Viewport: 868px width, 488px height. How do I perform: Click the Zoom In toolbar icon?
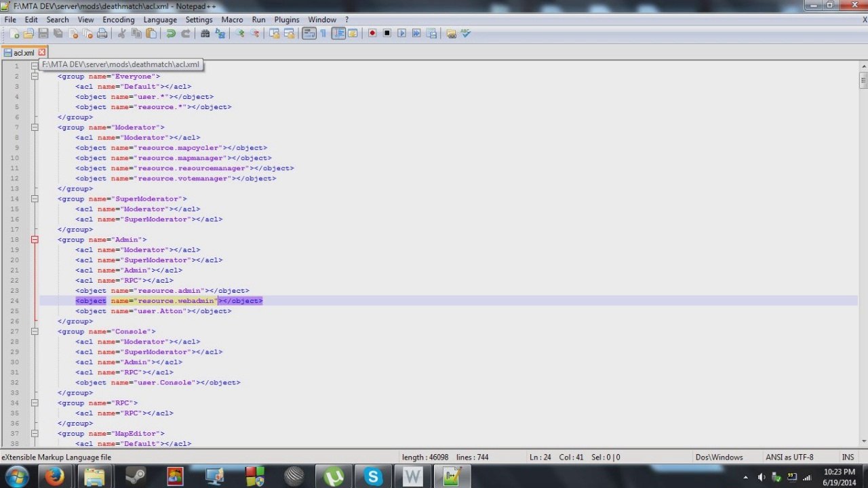(240, 33)
